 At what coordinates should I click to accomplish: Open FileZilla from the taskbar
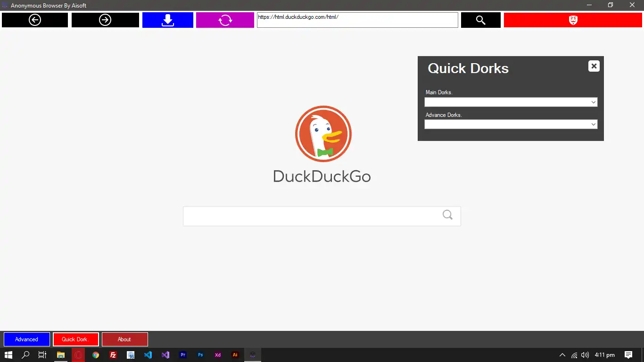click(113, 355)
